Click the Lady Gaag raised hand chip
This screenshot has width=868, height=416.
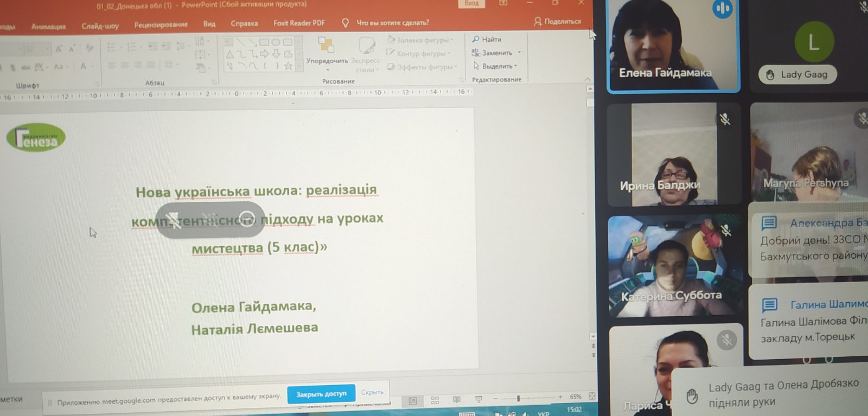coord(797,75)
